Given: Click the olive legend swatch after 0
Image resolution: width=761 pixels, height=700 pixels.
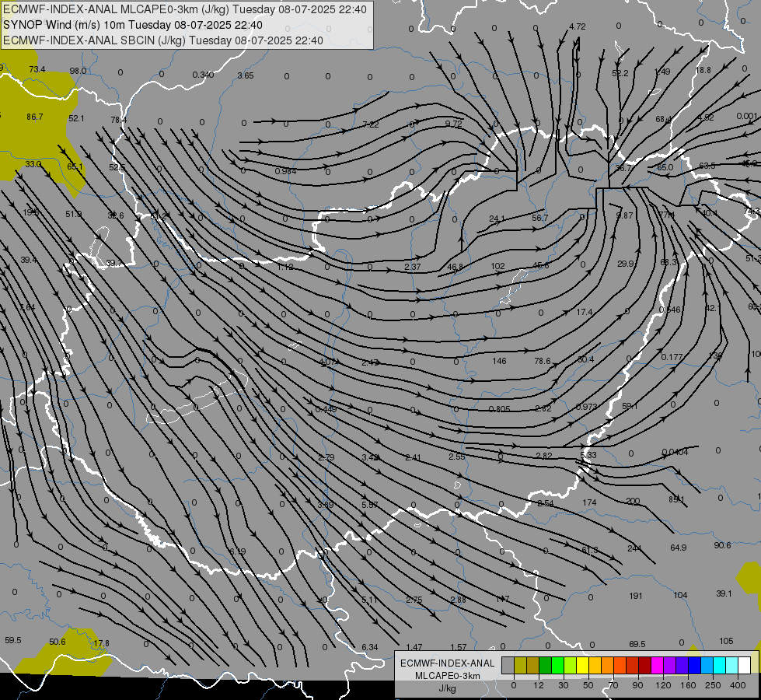Looking at the screenshot, I should [x=521, y=665].
